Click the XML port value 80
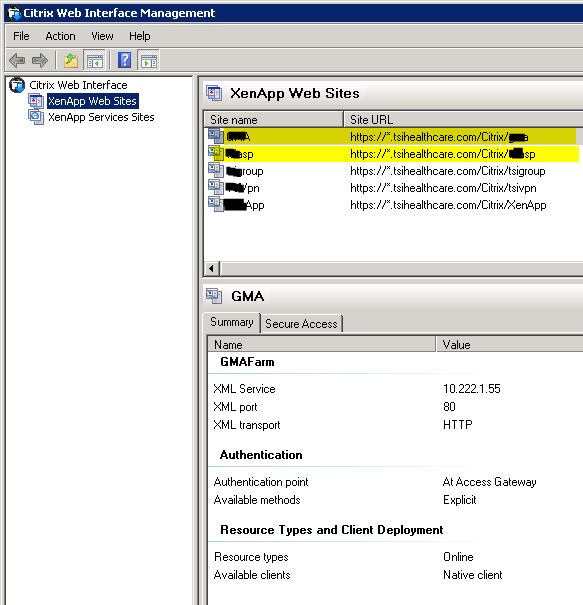This screenshot has width=583, height=605. tap(449, 407)
